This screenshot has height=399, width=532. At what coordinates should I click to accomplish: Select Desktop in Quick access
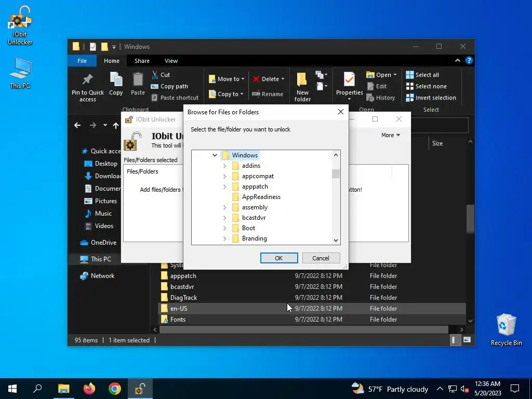(100, 164)
